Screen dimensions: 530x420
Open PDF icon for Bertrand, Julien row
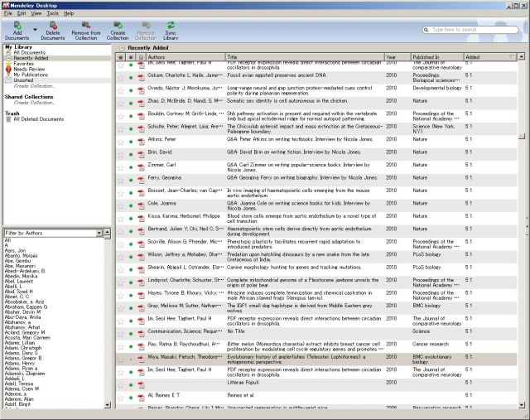(141, 232)
